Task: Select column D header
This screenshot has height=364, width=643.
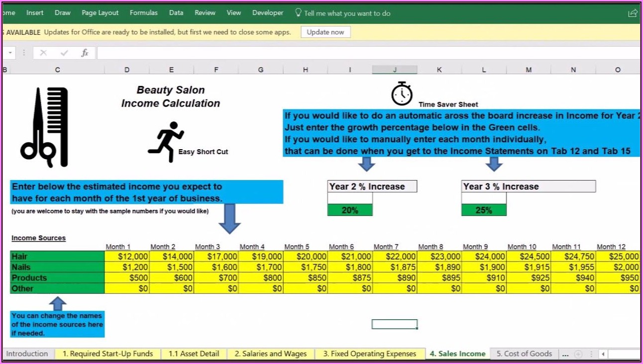Action: (127, 70)
